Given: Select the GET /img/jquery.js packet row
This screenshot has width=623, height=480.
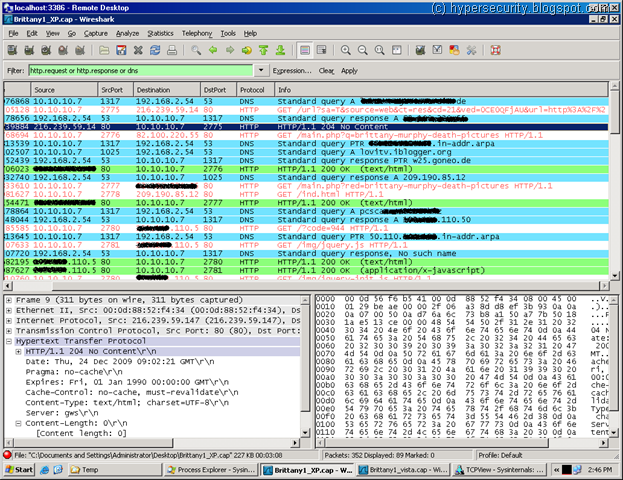Looking at the screenshot, I should tap(306, 245).
